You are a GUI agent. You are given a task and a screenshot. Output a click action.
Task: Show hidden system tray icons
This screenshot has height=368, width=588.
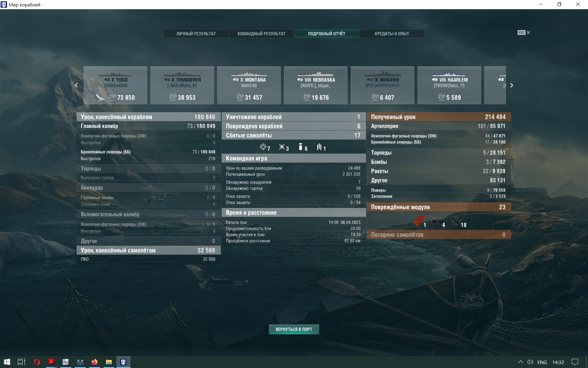pos(520,362)
